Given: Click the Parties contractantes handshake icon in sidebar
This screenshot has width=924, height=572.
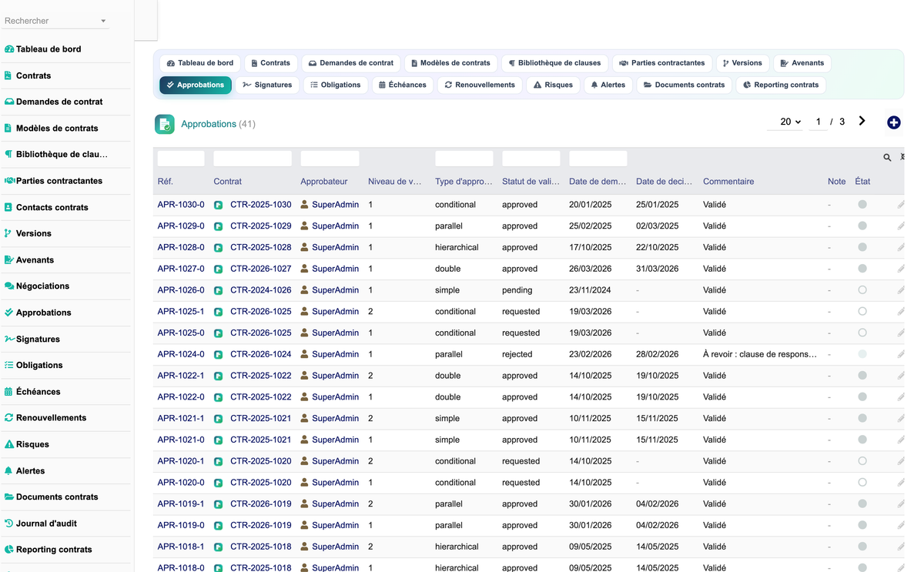Looking at the screenshot, I should (x=9, y=181).
